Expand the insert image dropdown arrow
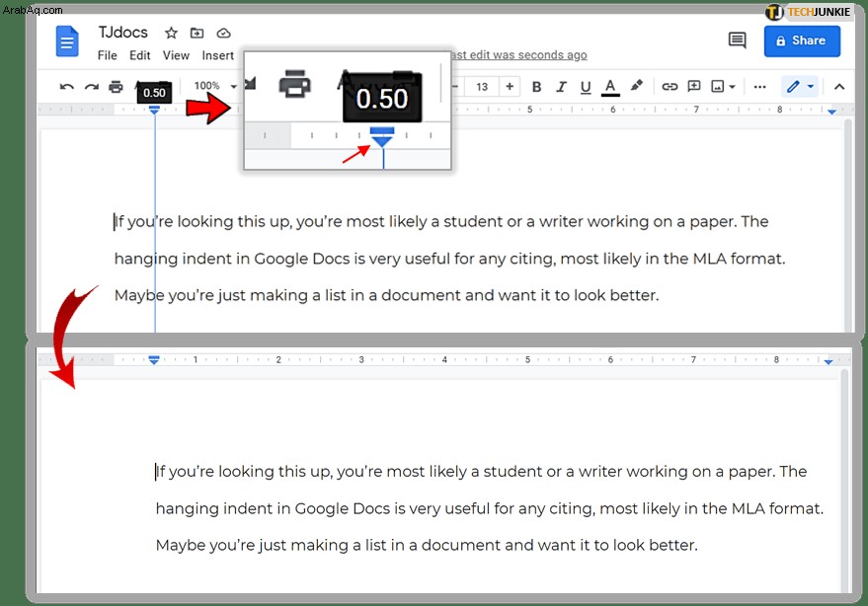The image size is (868, 606). coord(732,87)
